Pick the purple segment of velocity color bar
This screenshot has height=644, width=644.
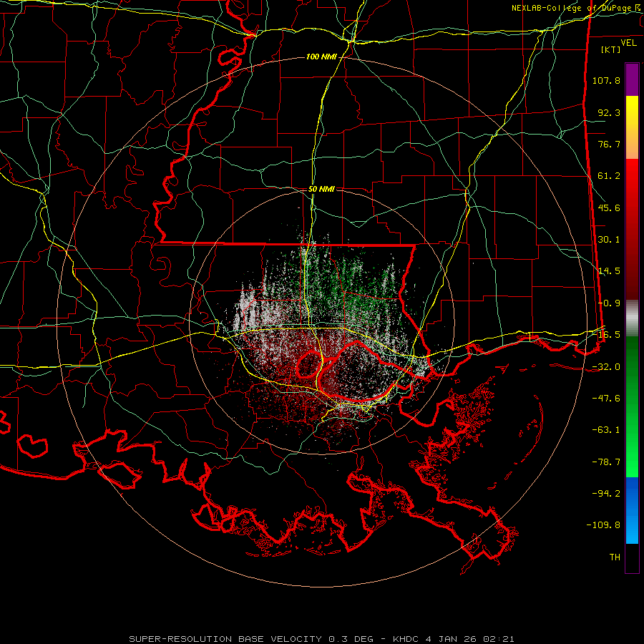tap(632, 79)
